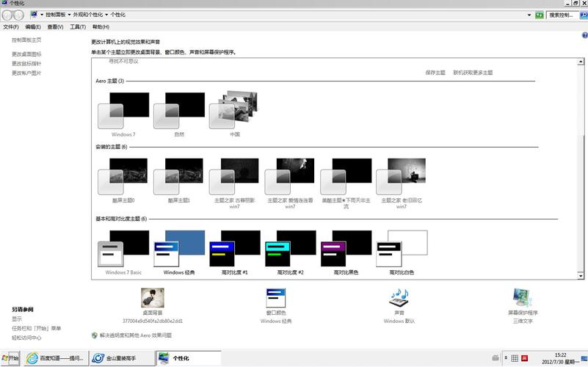Open 更改鼠标指针 link
This screenshot has width=588, height=367.
(26, 63)
